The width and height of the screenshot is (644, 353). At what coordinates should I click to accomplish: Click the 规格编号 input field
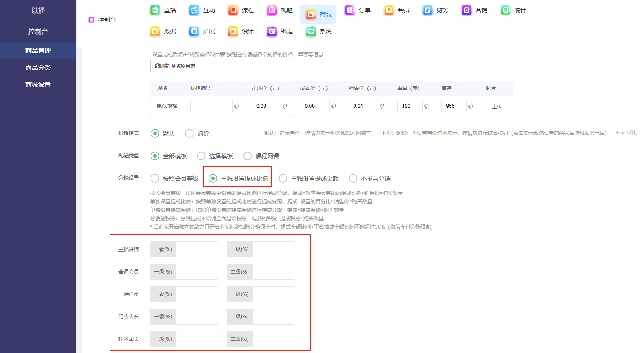click(211, 106)
